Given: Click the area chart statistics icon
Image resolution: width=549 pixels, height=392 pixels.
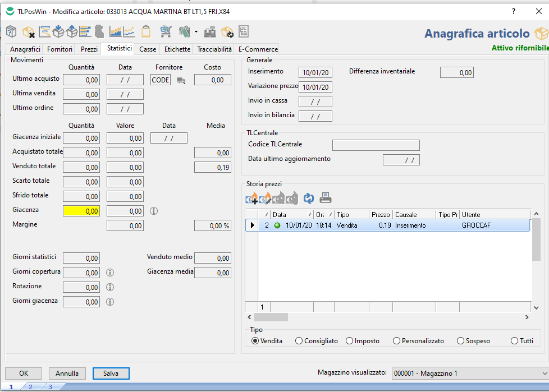Looking at the screenshot, I should click(x=115, y=31).
